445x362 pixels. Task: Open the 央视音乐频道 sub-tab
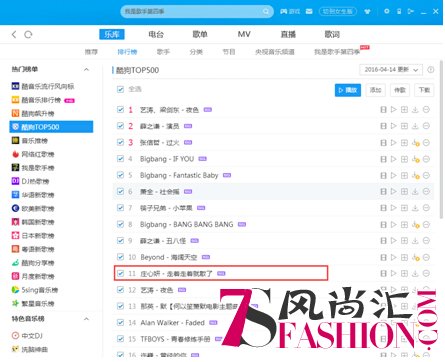(x=275, y=52)
